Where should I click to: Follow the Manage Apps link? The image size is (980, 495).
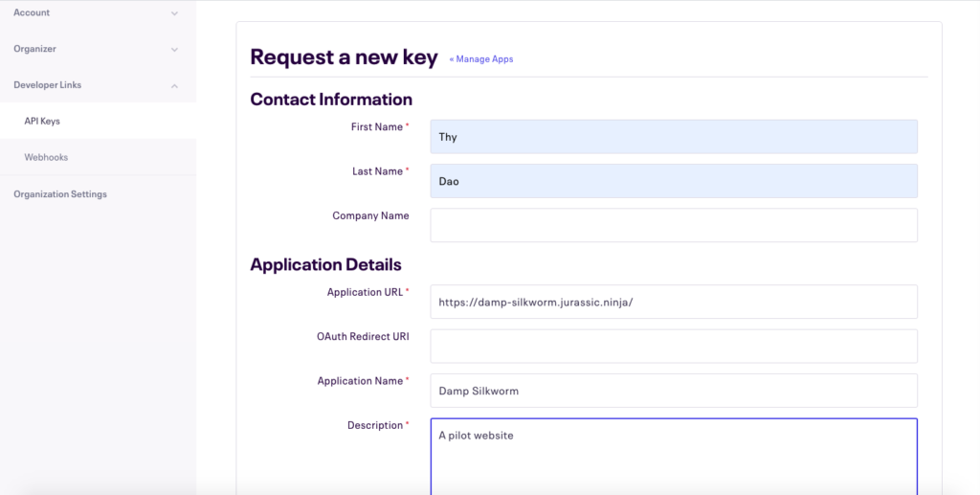481,59
